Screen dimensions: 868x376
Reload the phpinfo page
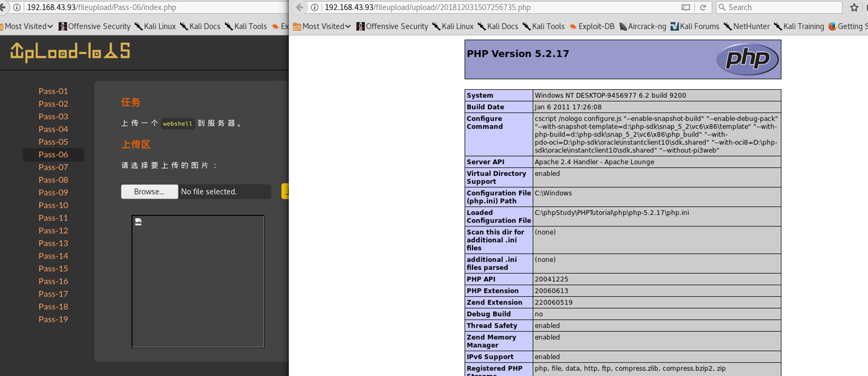coord(703,7)
